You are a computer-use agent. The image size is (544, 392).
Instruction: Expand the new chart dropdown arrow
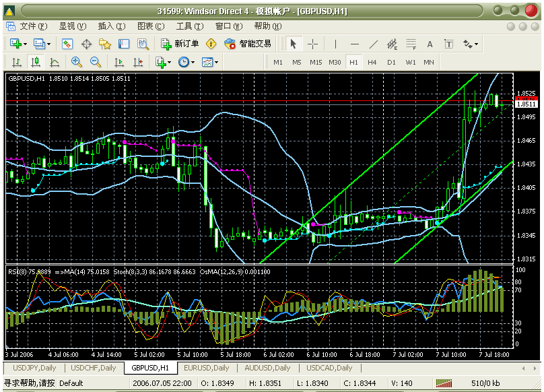25,44
